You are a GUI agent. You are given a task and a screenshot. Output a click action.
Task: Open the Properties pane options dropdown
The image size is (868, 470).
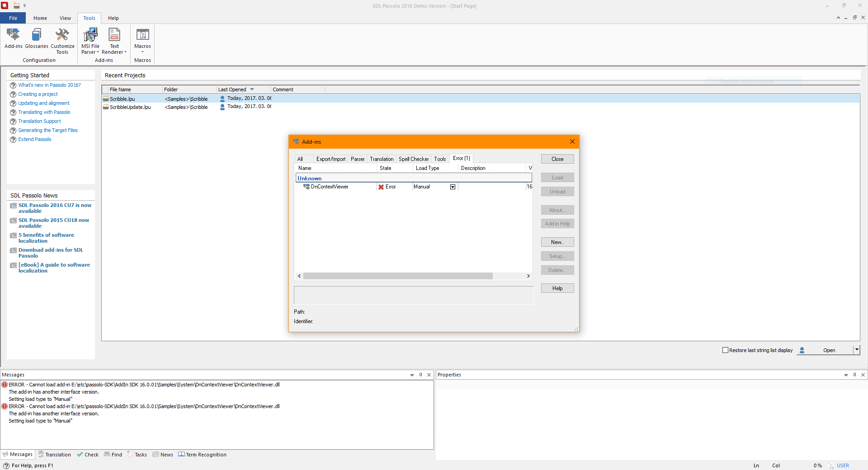tap(846, 375)
